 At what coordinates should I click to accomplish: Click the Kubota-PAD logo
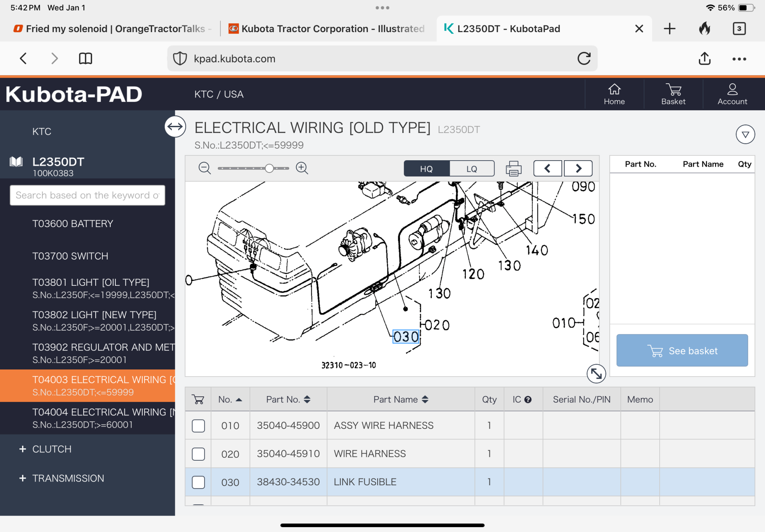pyautogui.click(x=74, y=94)
